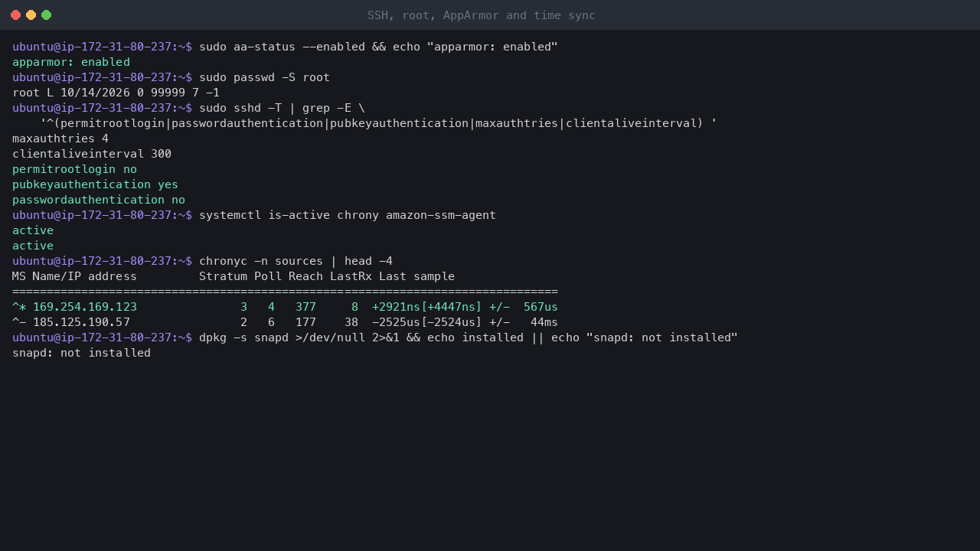Image resolution: width=980 pixels, height=551 pixels.
Task: Click the 'permitrootlogin no' output line
Action: click(x=74, y=169)
